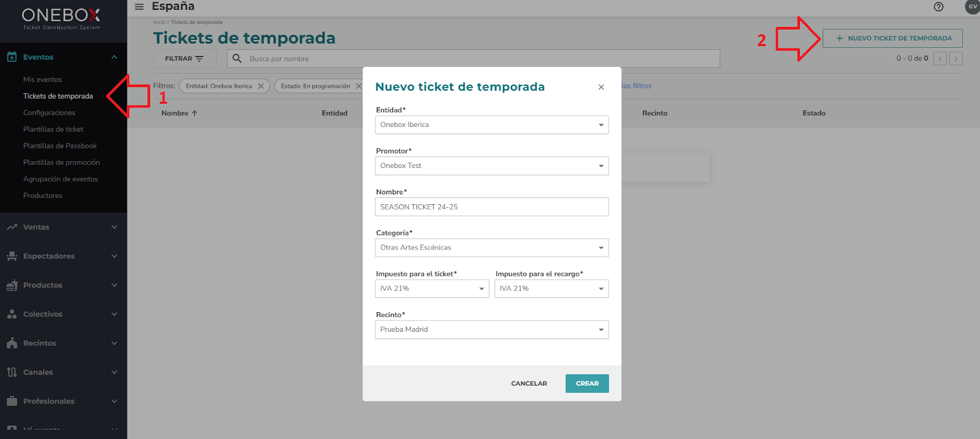Click the search magnifier icon
980x439 pixels.
(x=237, y=59)
